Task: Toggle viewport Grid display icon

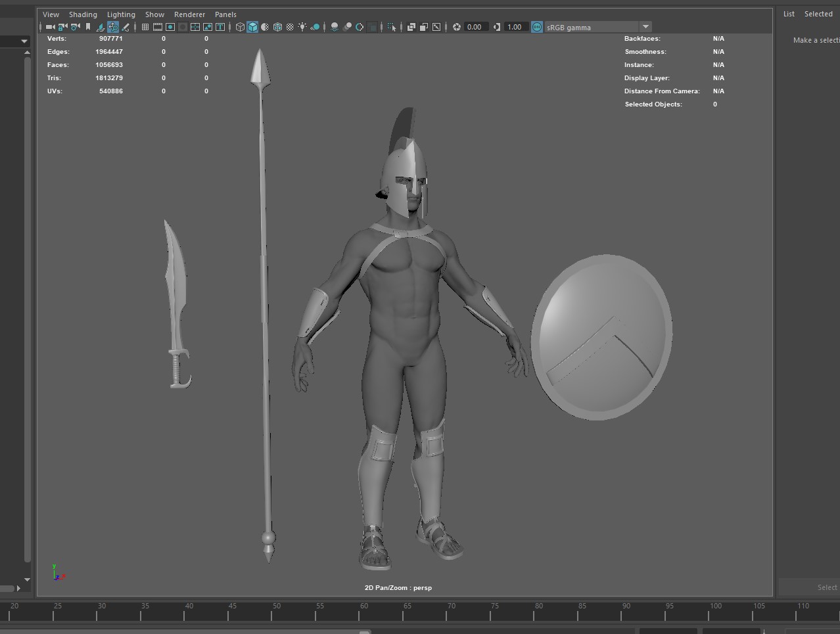Action: point(145,27)
